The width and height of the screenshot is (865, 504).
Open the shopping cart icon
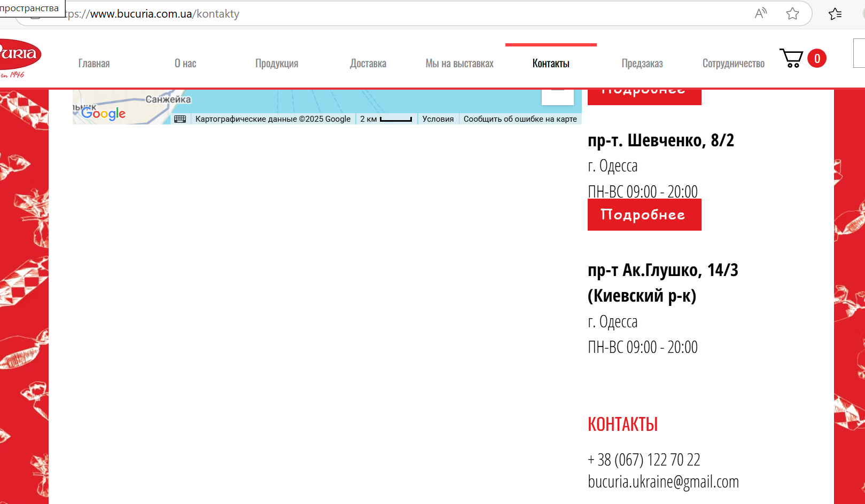(x=791, y=58)
